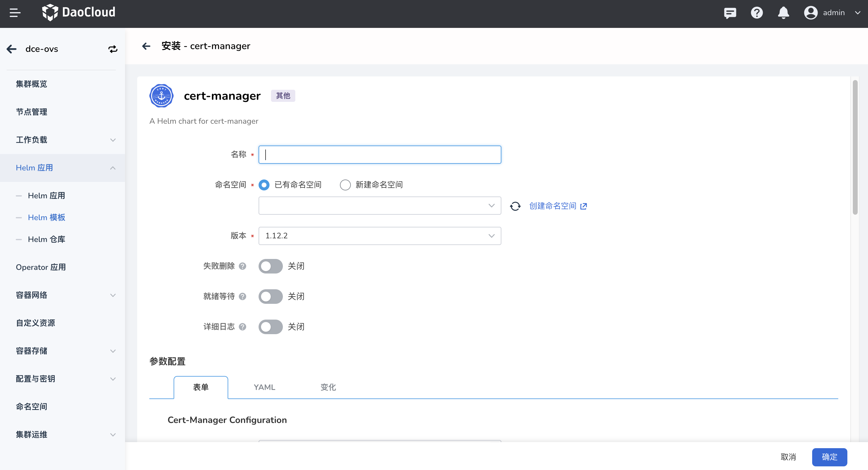This screenshot has width=868, height=470.
Task: Open the hamburger navigation menu
Action: pos(15,13)
